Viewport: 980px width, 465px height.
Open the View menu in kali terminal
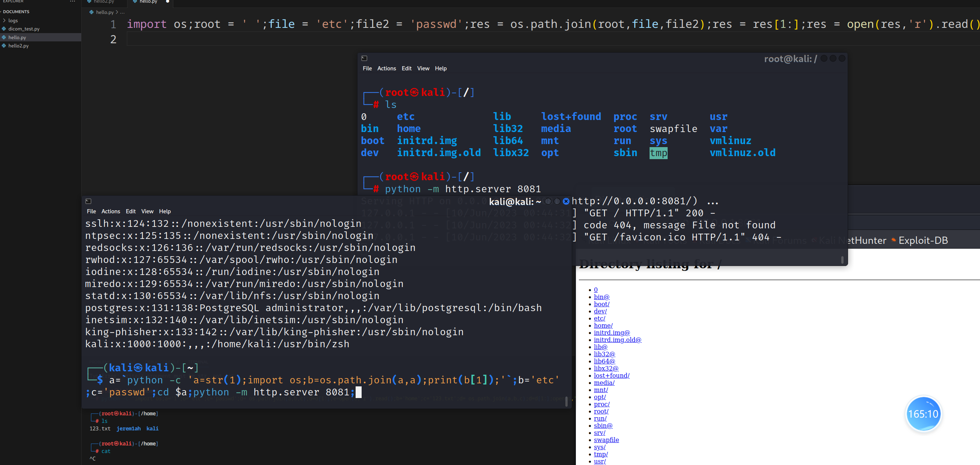(x=147, y=211)
